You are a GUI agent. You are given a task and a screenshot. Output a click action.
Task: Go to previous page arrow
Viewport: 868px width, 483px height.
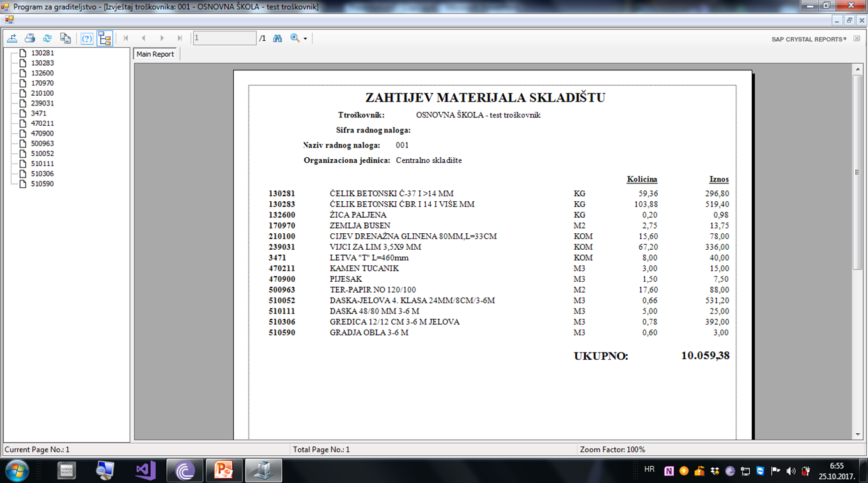coord(144,38)
